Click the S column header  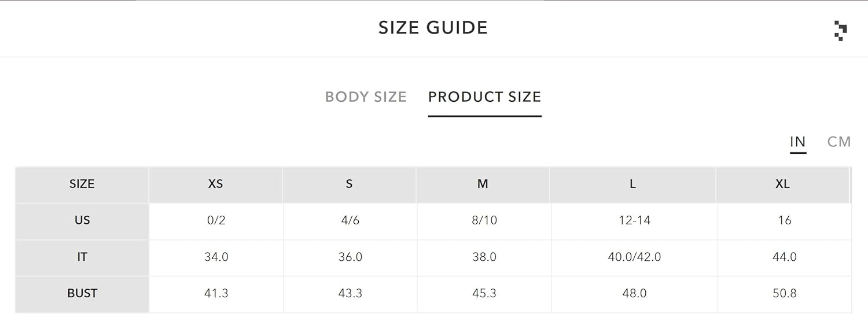350,184
